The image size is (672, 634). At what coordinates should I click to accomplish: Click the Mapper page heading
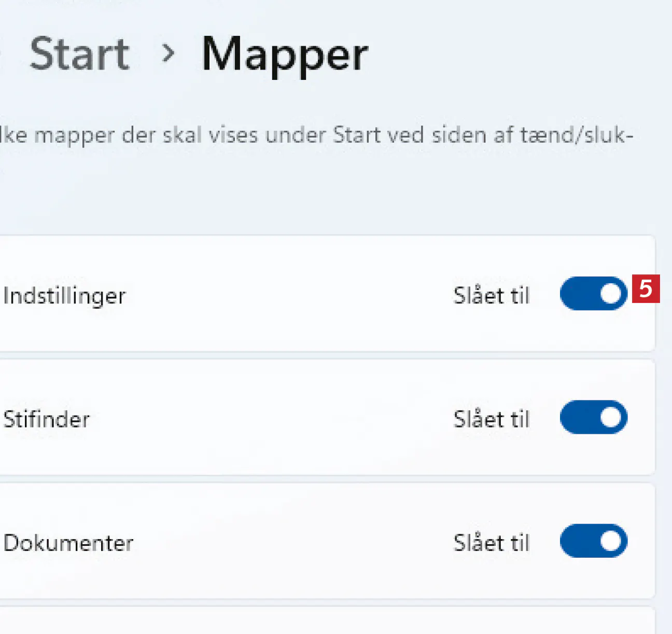[285, 55]
